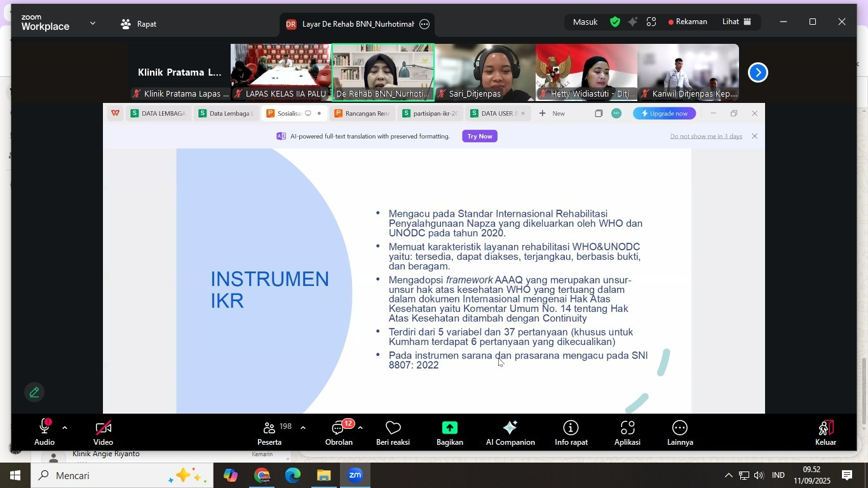Screen dimensions: 868x488
Task: Open Google Chrome from the taskbar
Action: pyautogui.click(x=262, y=475)
